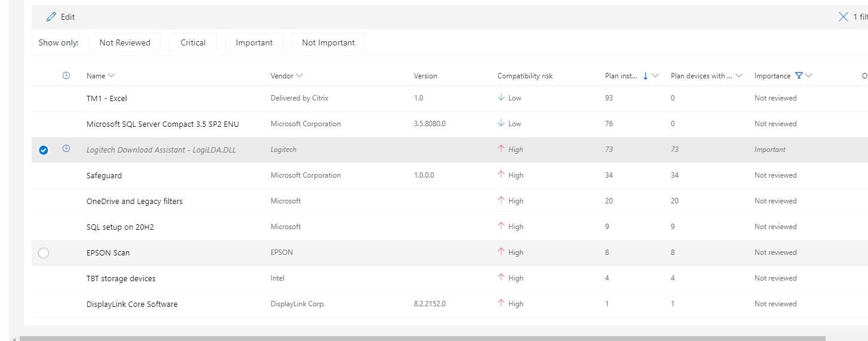Select the TM1 - Excel row name
The image size is (868, 341).
(x=107, y=98)
